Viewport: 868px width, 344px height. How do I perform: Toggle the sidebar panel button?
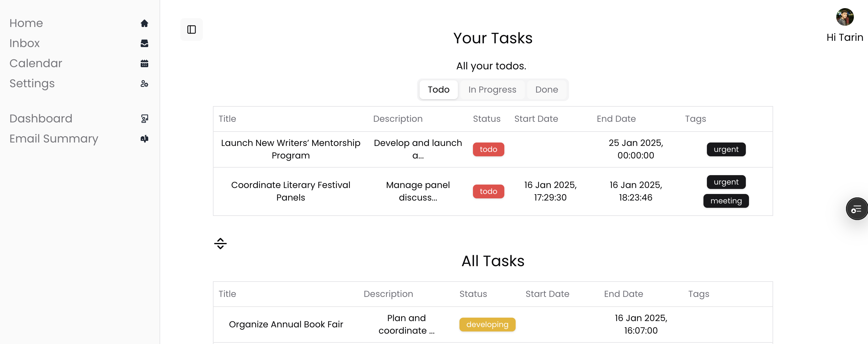[191, 30]
